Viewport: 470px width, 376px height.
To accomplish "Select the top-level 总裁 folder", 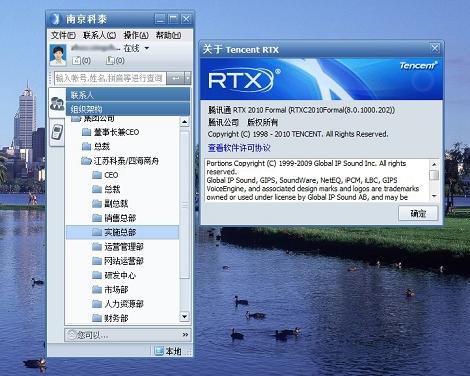I will 96,146.
